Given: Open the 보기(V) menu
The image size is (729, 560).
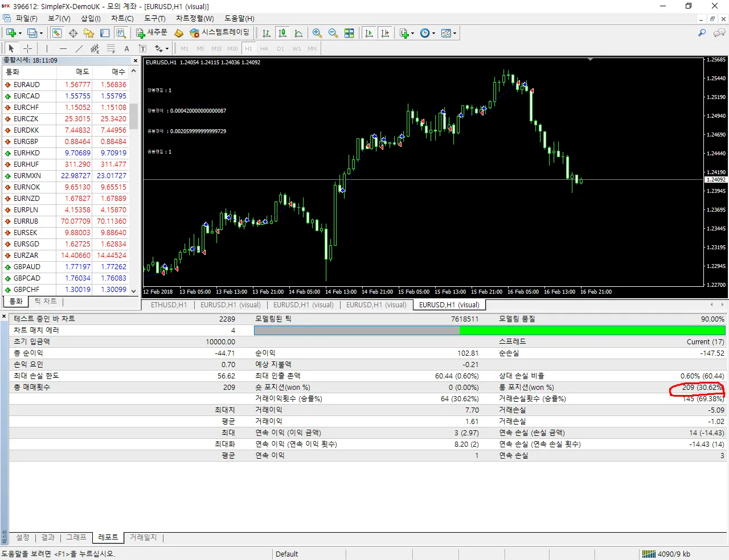Looking at the screenshot, I should (59, 19).
